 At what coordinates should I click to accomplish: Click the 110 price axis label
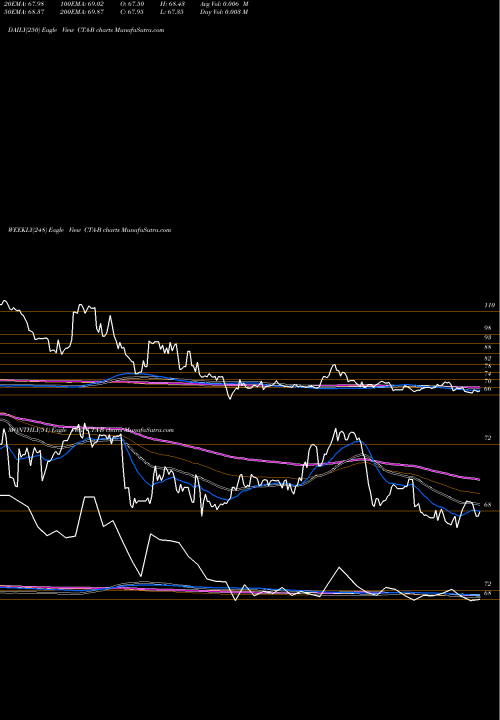490,305
